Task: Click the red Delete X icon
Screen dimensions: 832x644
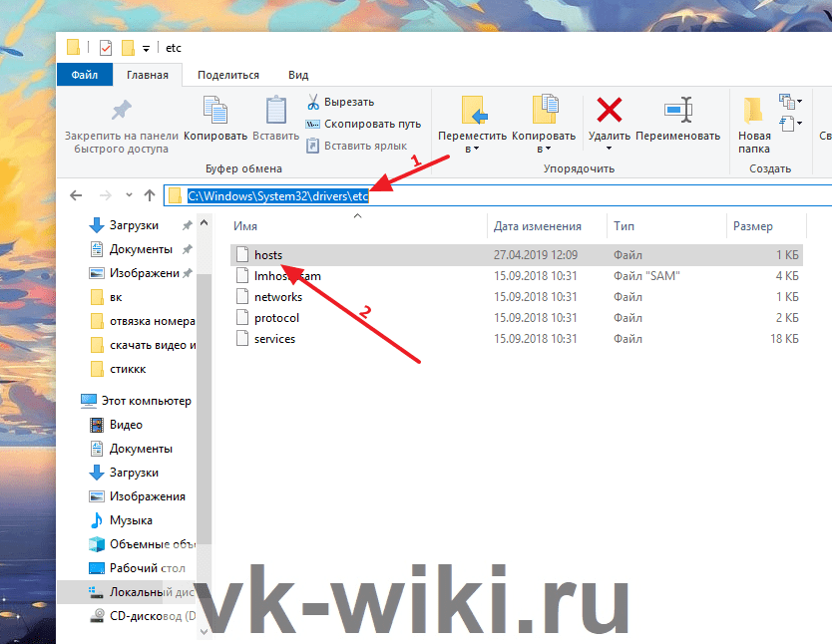Action: (x=609, y=109)
